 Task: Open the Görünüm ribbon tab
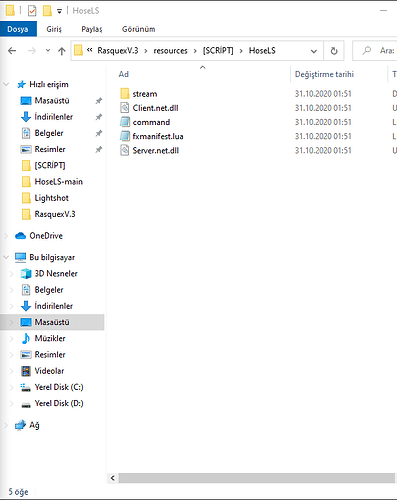coord(138,29)
